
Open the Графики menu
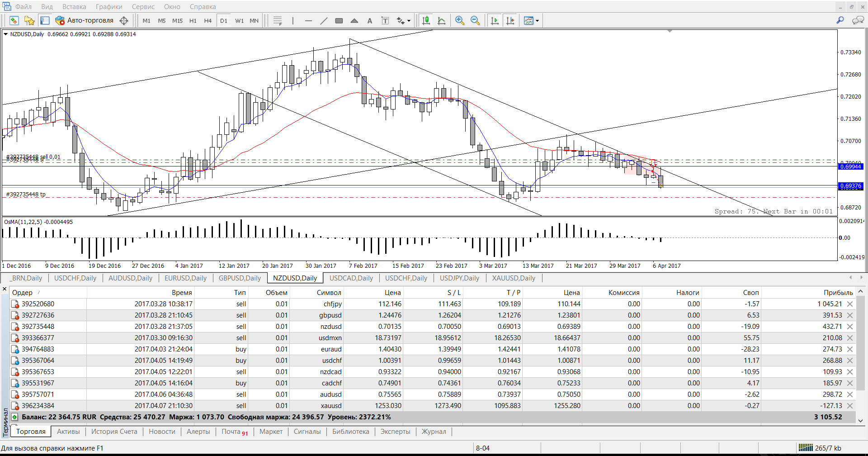109,6
